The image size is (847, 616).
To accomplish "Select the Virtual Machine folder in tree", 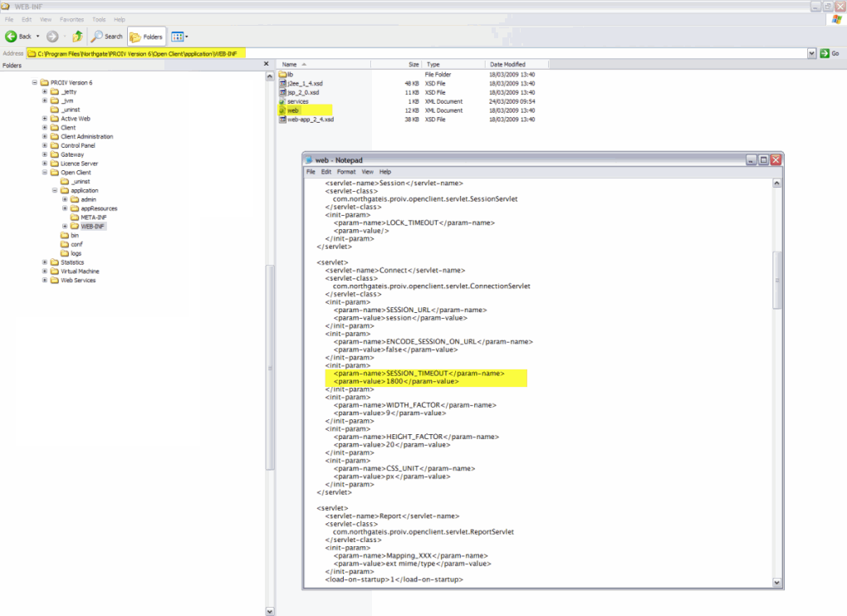I will tap(80, 271).
